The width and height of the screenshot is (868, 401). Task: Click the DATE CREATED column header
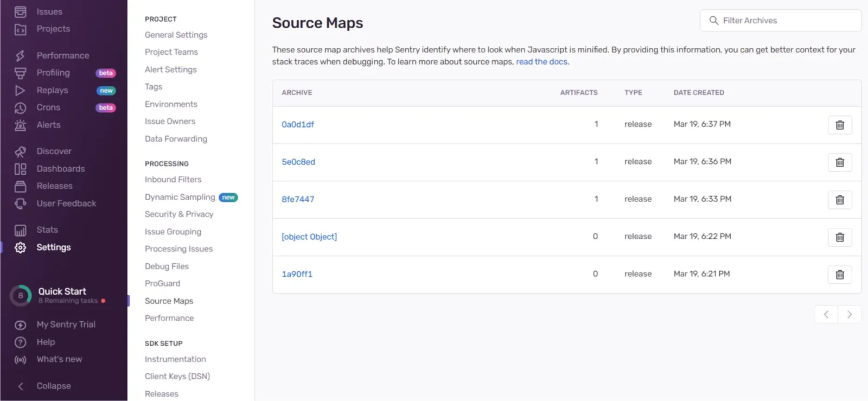(x=699, y=93)
